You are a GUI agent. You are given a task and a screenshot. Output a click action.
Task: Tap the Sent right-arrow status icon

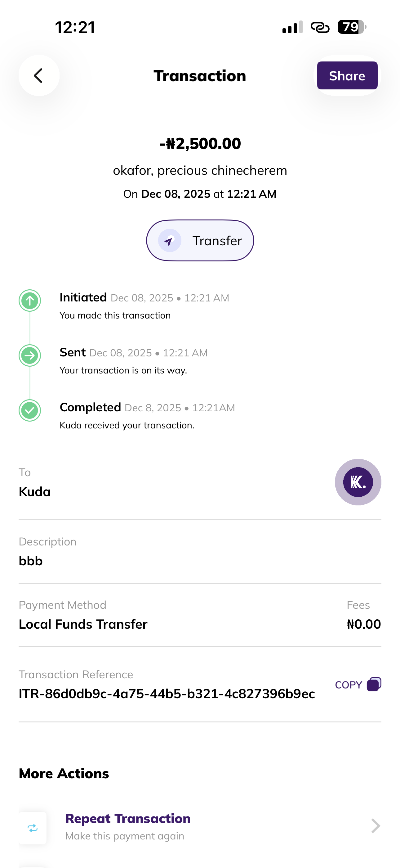(30, 355)
